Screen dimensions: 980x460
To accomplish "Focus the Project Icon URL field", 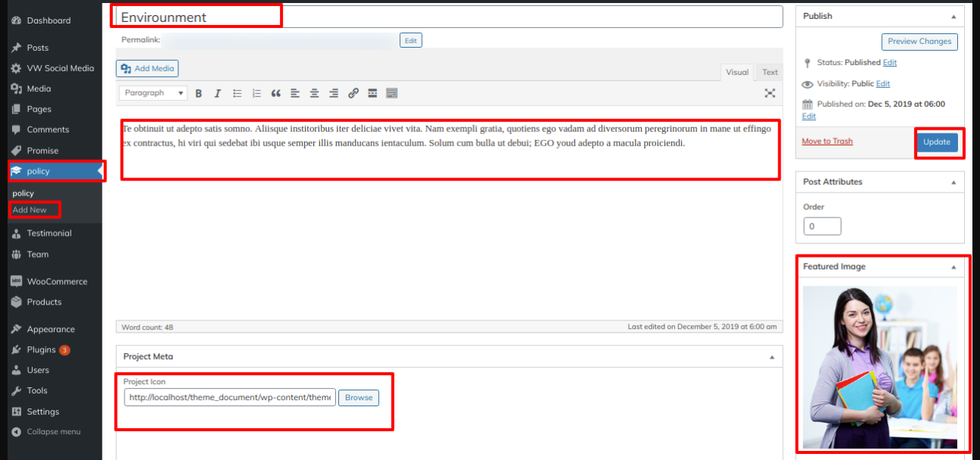I will pos(230,397).
